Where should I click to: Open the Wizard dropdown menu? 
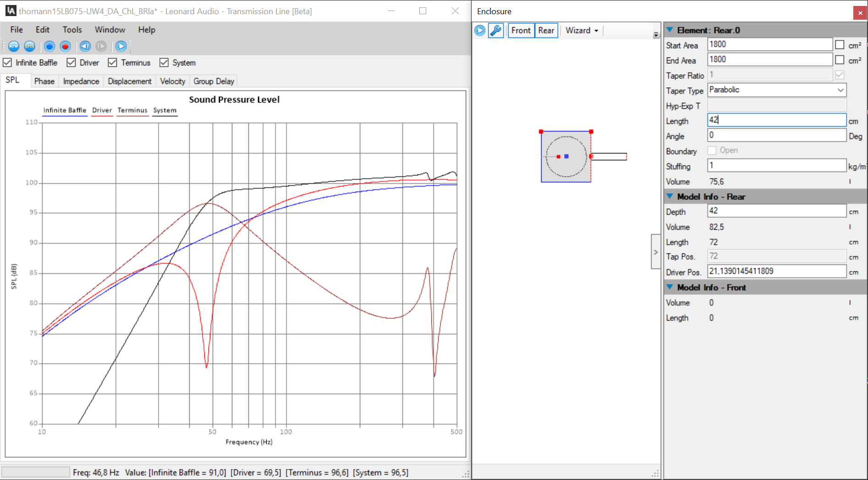pos(582,31)
